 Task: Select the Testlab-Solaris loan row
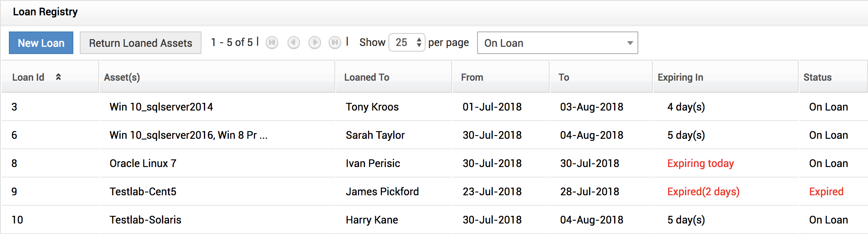point(145,220)
